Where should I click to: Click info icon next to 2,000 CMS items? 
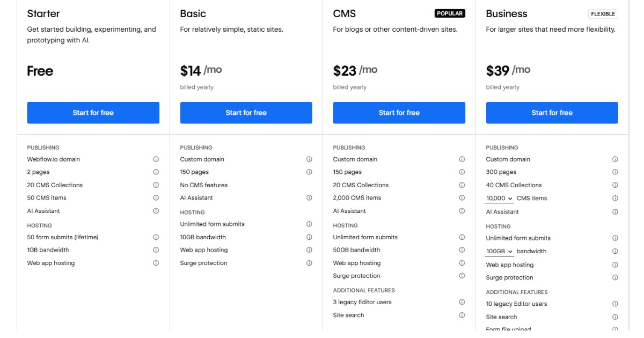(462, 198)
